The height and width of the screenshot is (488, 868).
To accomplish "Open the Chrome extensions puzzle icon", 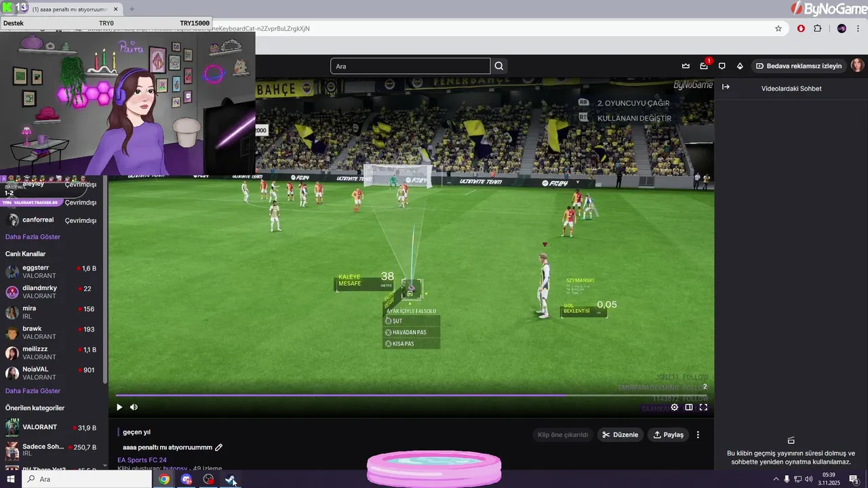I will pyautogui.click(x=817, y=28).
